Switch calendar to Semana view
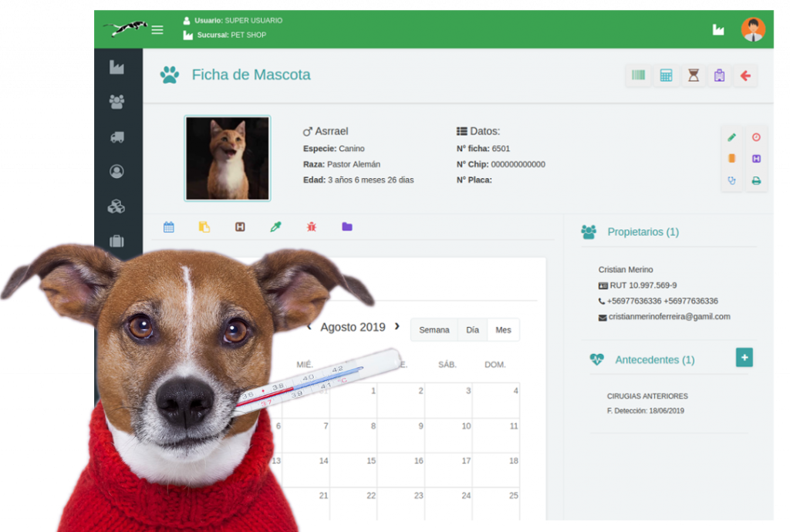Image resolution: width=790 pixels, height=532 pixels. pyautogui.click(x=434, y=330)
